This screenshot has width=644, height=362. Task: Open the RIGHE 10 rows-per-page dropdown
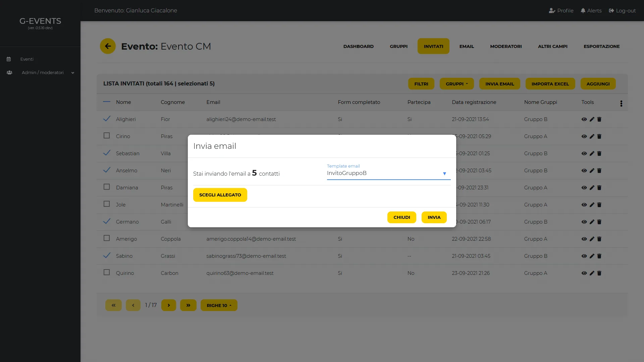coord(219,305)
